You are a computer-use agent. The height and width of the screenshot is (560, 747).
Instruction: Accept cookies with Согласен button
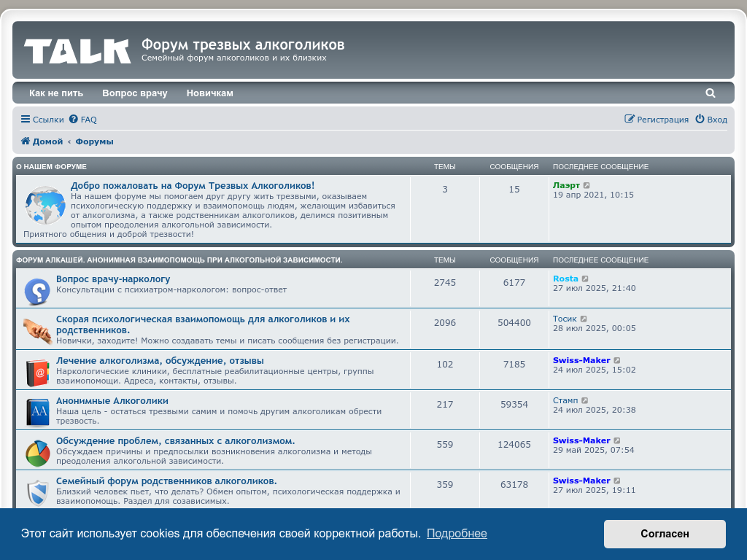pyautogui.click(x=665, y=534)
